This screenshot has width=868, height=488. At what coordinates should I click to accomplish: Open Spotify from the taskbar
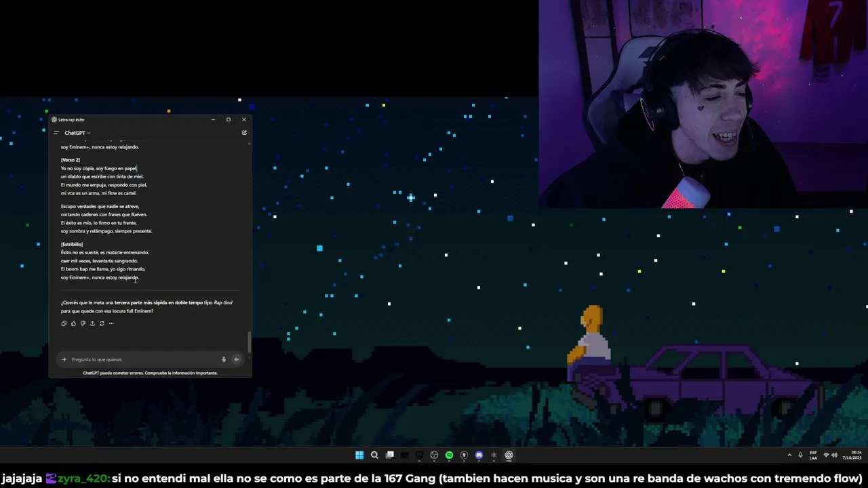pyautogui.click(x=449, y=455)
